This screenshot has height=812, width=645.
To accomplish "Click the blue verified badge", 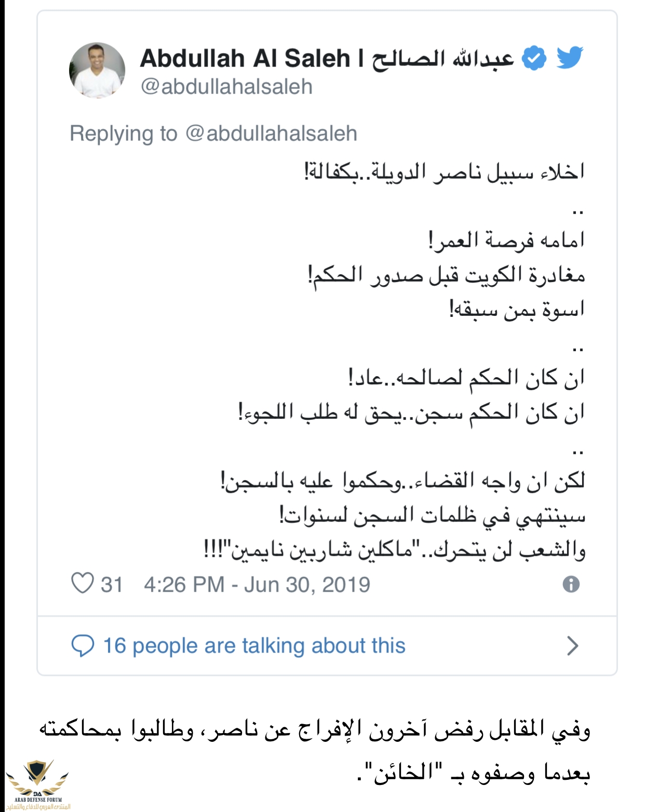I will click(x=534, y=58).
